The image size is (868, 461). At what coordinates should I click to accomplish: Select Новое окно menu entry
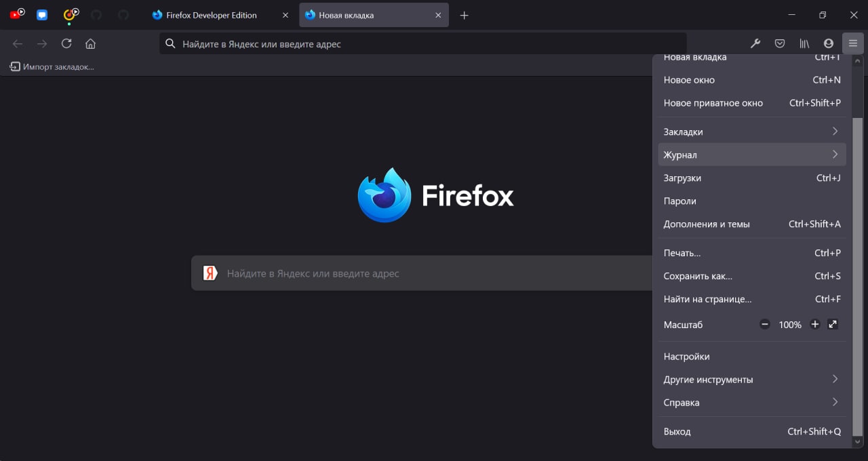coord(752,80)
